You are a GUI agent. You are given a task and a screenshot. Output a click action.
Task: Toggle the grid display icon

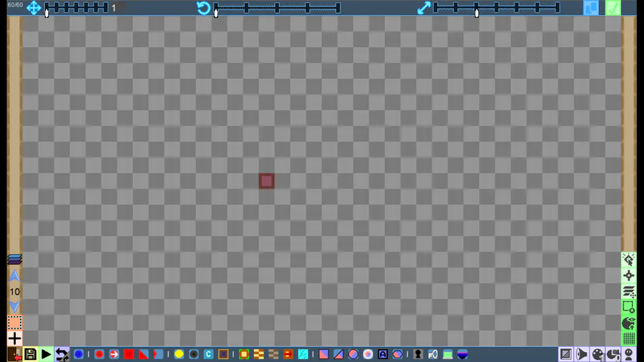coord(629,338)
